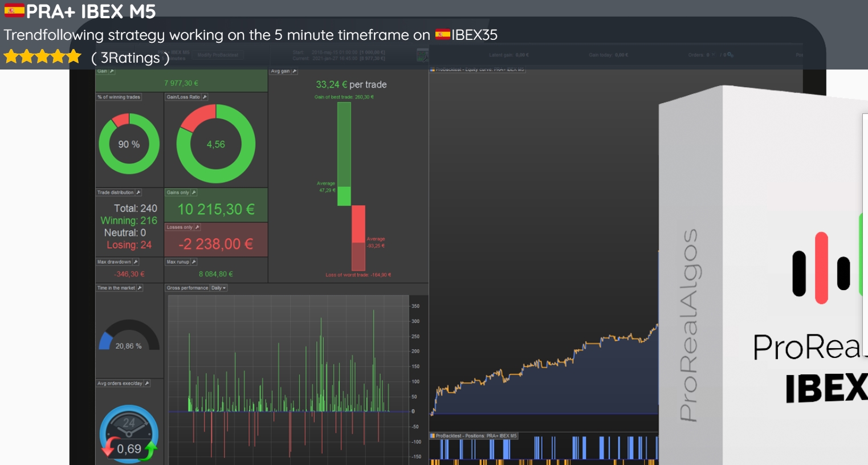Open the 3Ratings link
This screenshot has width=868, height=465.
pyautogui.click(x=131, y=58)
